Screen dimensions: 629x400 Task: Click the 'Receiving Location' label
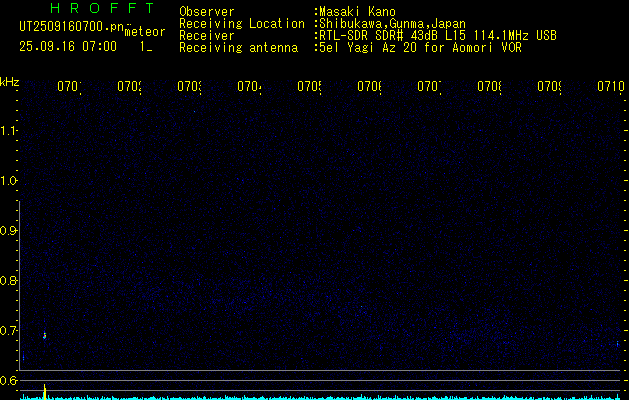click(x=242, y=23)
